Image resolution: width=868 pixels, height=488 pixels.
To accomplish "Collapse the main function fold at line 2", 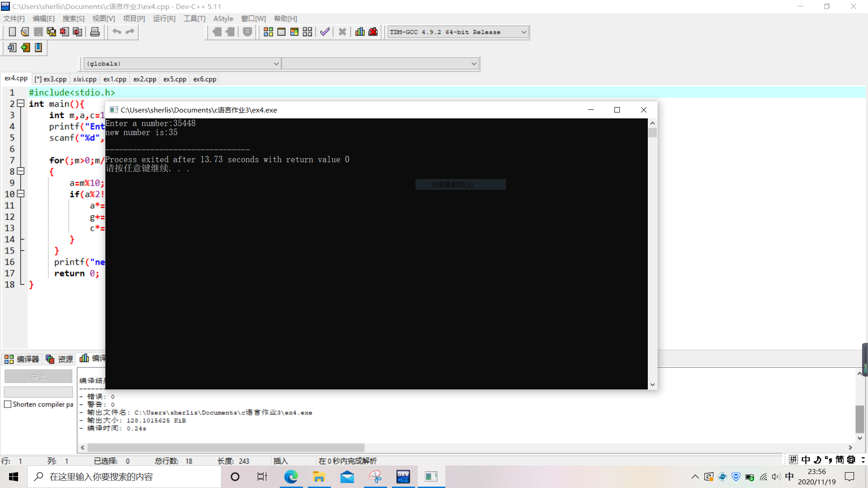I will point(20,103).
